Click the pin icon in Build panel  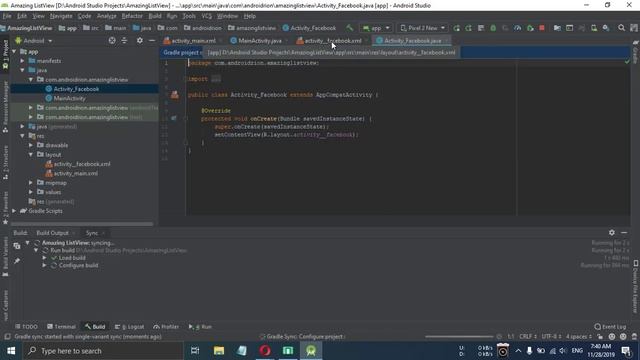click(x=17, y=260)
